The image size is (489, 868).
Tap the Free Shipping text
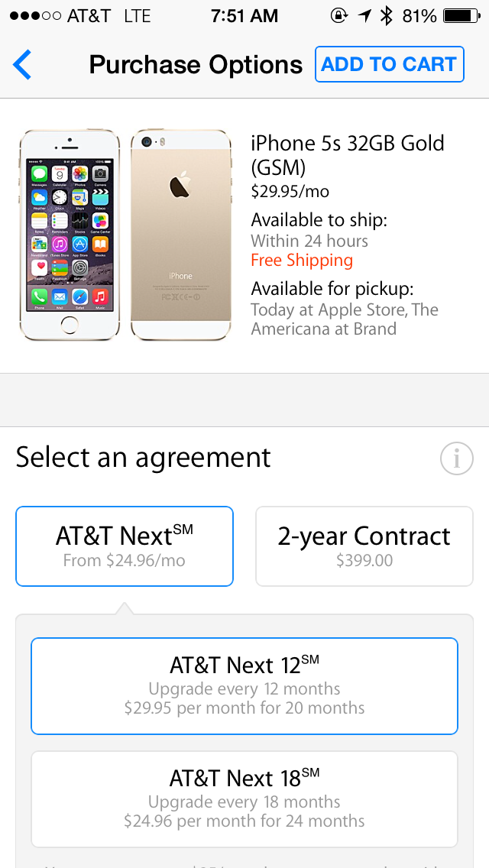pyautogui.click(x=302, y=261)
